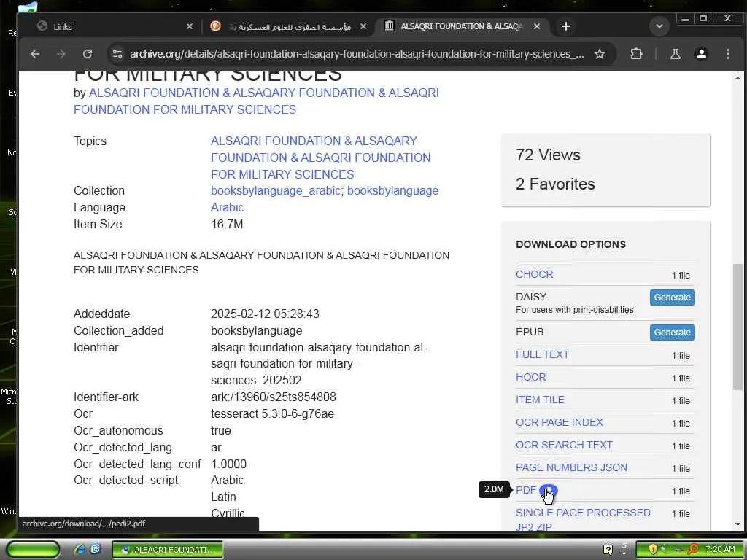
Task: Close the Links tab
Action: tap(189, 26)
